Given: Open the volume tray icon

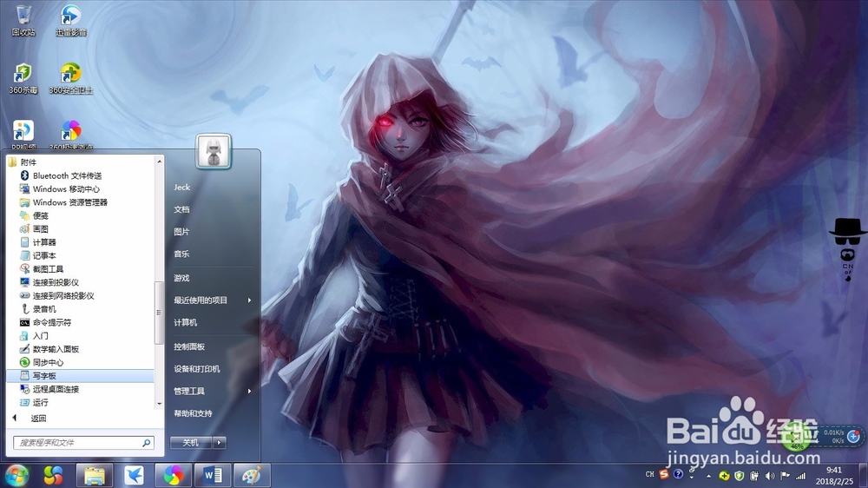Looking at the screenshot, I should tap(769, 476).
